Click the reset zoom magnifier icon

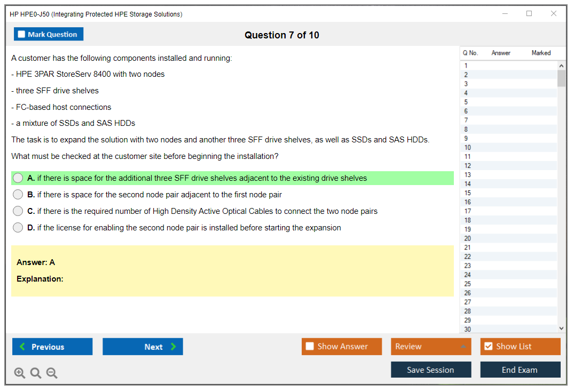click(x=36, y=373)
